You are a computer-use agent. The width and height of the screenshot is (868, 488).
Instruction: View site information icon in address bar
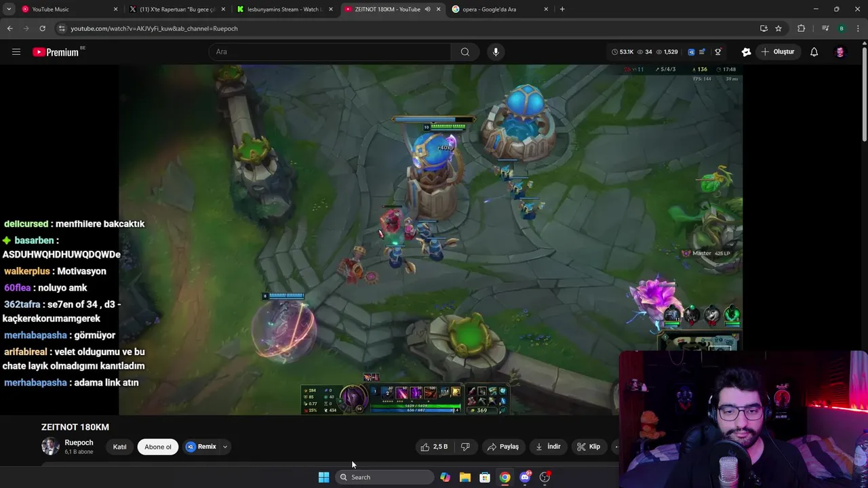point(62,28)
